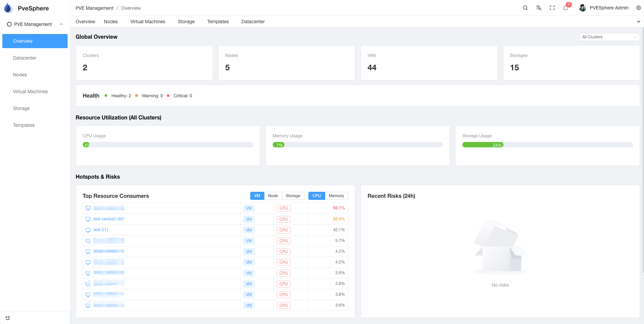Open settings with the gear icon
Screen dimensions: 644x324
click(638, 7)
